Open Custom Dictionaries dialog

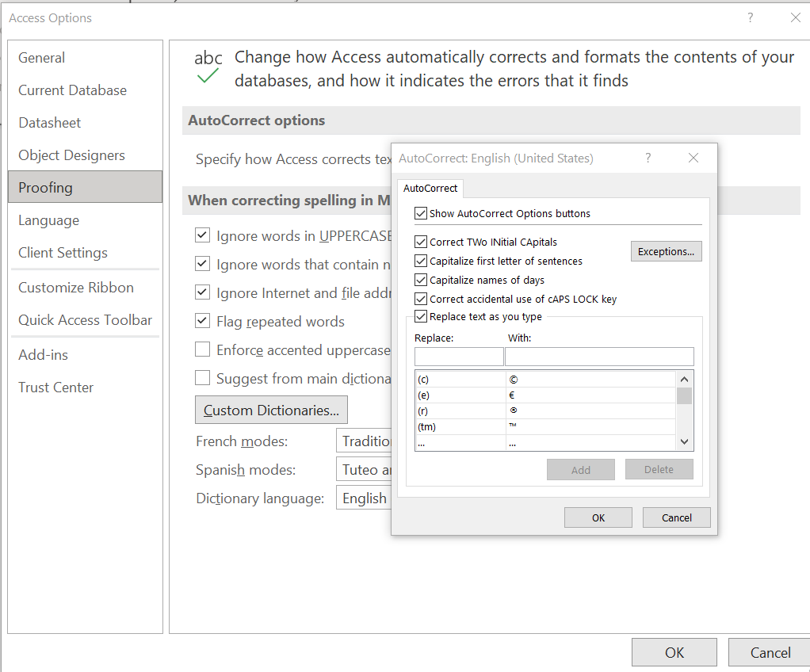click(x=271, y=410)
